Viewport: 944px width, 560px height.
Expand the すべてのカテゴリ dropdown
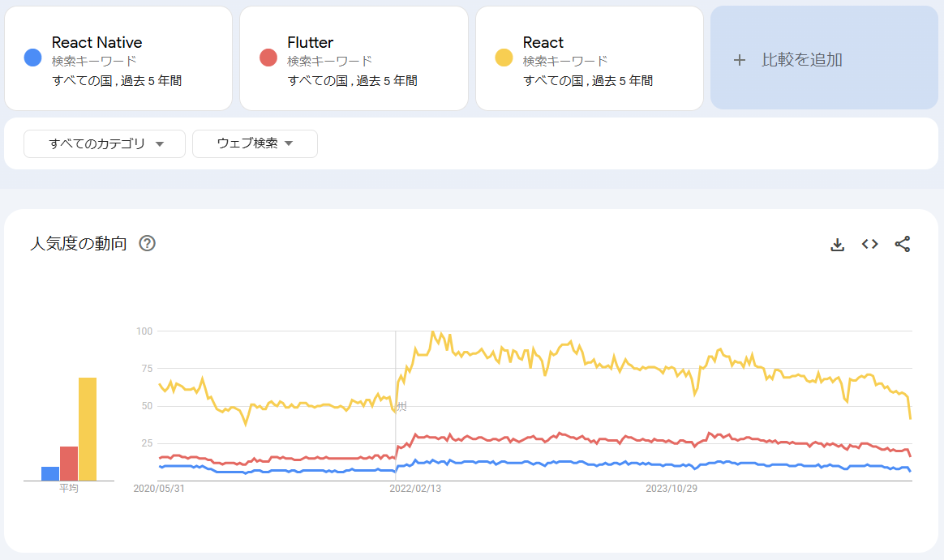tap(104, 143)
